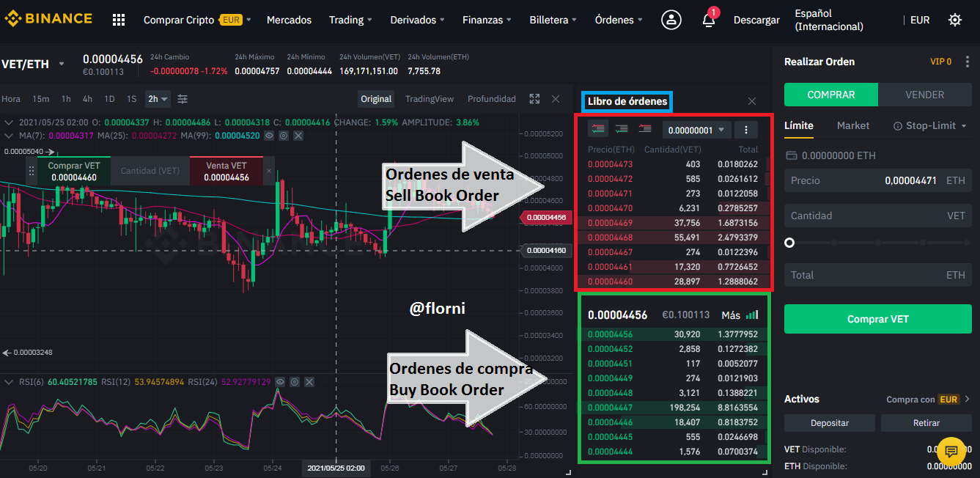This screenshot has height=478, width=980.
Task: Grab the quick trade widget drag handle
Action: [x=32, y=171]
